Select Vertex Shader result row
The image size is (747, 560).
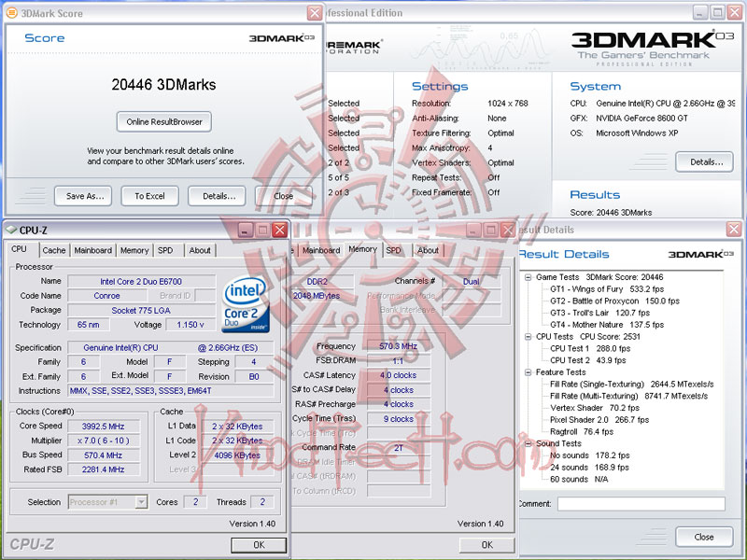(595, 408)
